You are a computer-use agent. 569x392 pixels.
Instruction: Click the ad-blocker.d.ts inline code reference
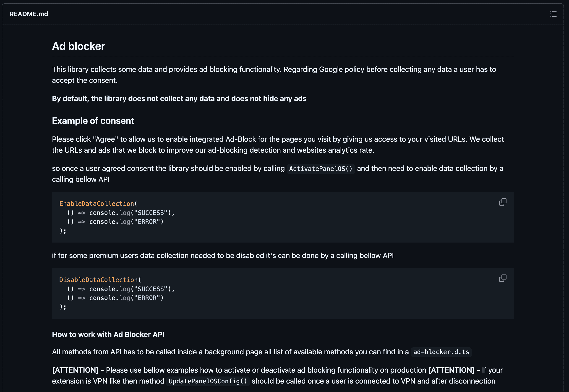[x=441, y=352]
